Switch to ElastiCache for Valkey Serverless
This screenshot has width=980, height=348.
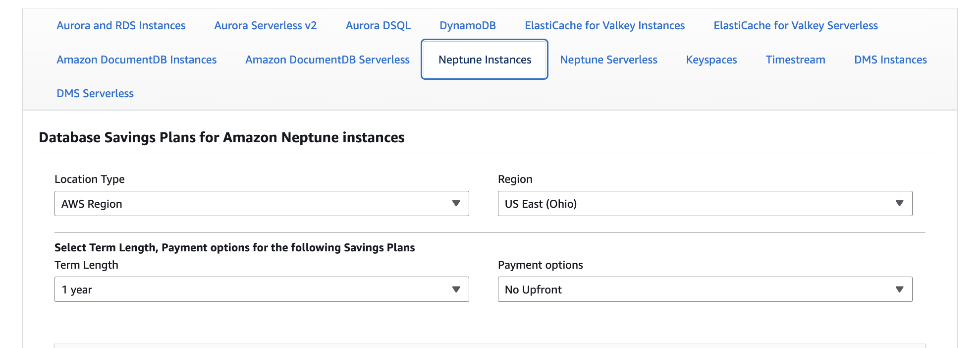[x=795, y=26]
